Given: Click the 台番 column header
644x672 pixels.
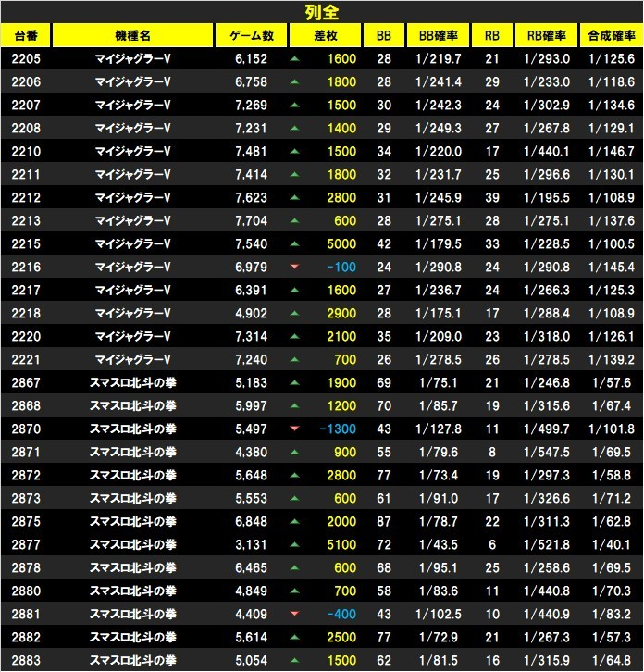Looking at the screenshot, I should tap(26, 35).
